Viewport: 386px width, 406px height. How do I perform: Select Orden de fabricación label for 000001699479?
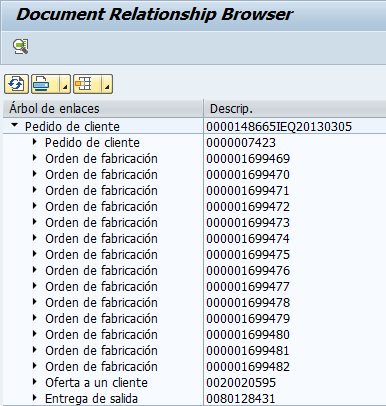[x=101, y=319]
